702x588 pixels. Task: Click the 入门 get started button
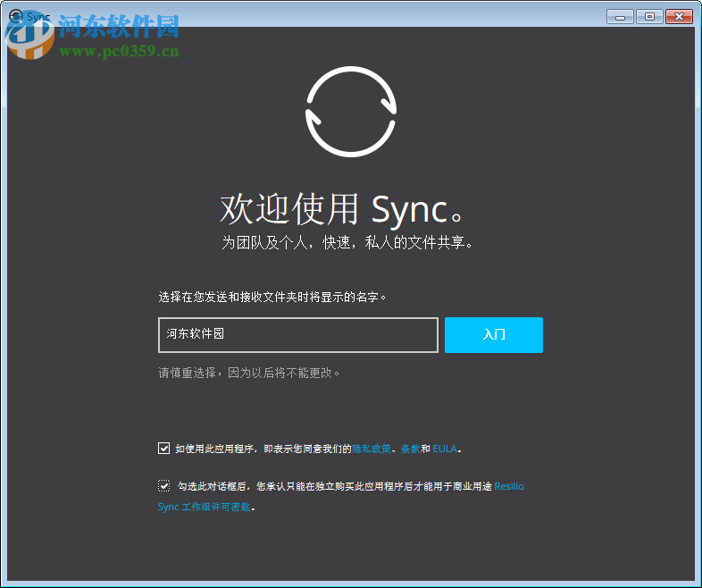pos(493,335)
